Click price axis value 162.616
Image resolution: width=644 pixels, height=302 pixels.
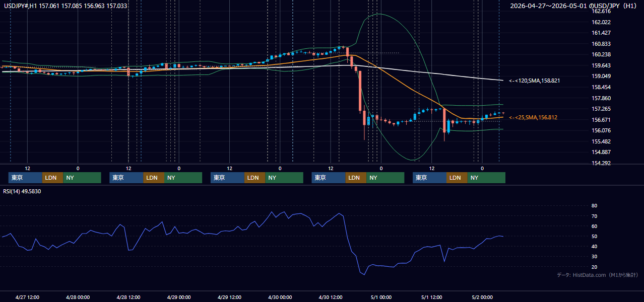(601, 11)
